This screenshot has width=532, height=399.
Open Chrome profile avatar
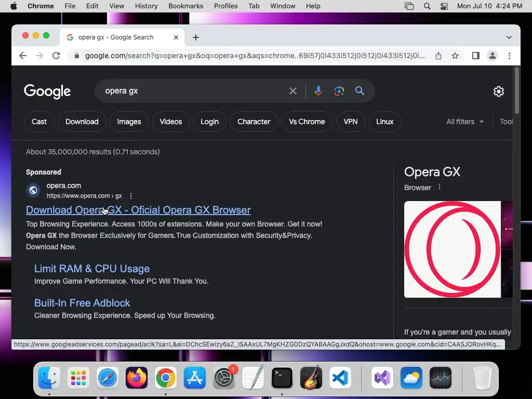[x=493, y=56]
